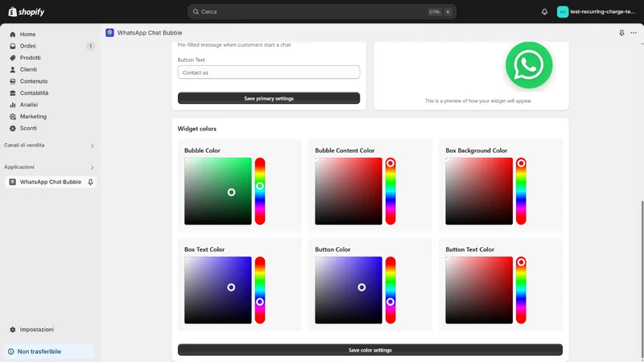The image size is (644, 362).
Task: Click the Impostazioni gear icon
Action: [13, 330]
